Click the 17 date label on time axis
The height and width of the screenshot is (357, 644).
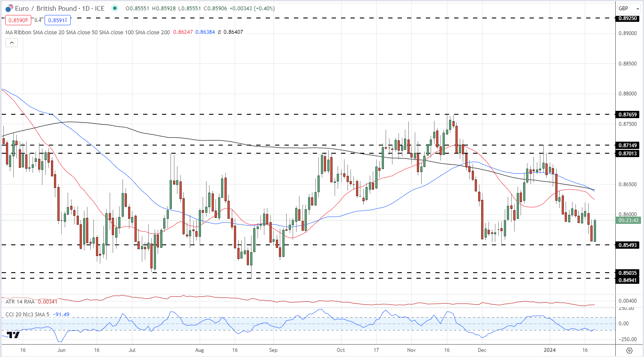(376, 350)
